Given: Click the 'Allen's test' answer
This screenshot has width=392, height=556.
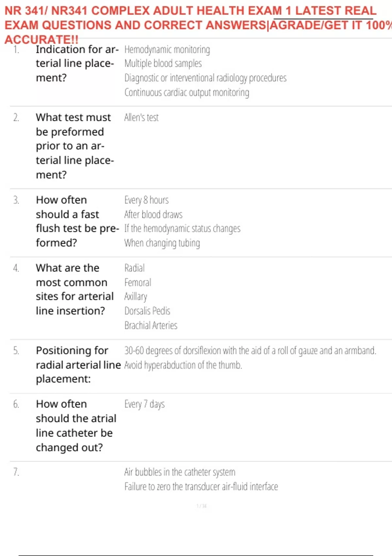Looking at the screenshot, I should tap(141, 117).
